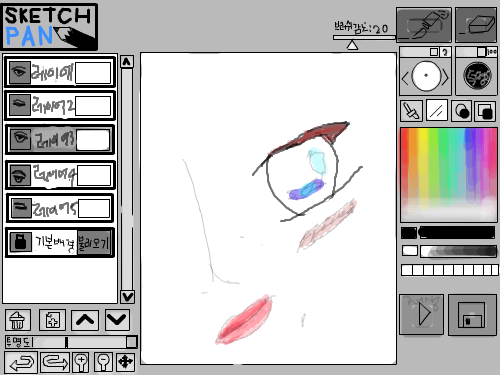Image resolution: width=500 pixels, height=375 pixels.
Task: Zoom out with minus magnifier
Action: 103,362
